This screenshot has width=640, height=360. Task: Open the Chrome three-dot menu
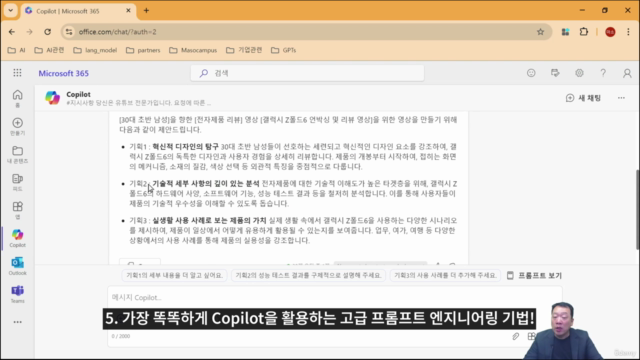pyautogui.click(x=628, y=32)
